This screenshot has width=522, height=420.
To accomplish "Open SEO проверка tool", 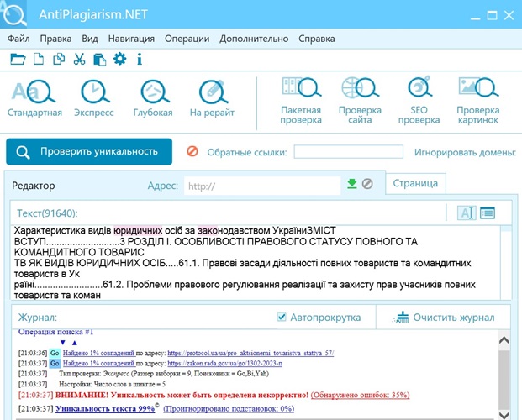I will pos(419,101).
